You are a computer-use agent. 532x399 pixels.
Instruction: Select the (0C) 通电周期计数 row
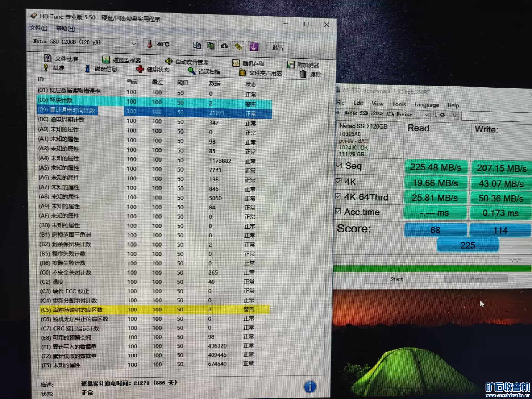[154, 121]
